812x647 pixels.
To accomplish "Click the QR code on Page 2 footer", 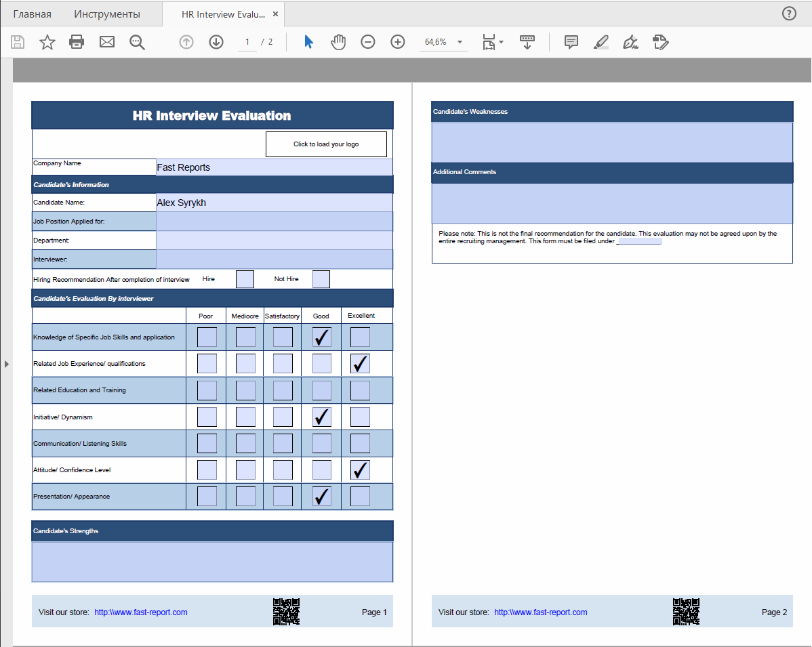I will 686,611.
